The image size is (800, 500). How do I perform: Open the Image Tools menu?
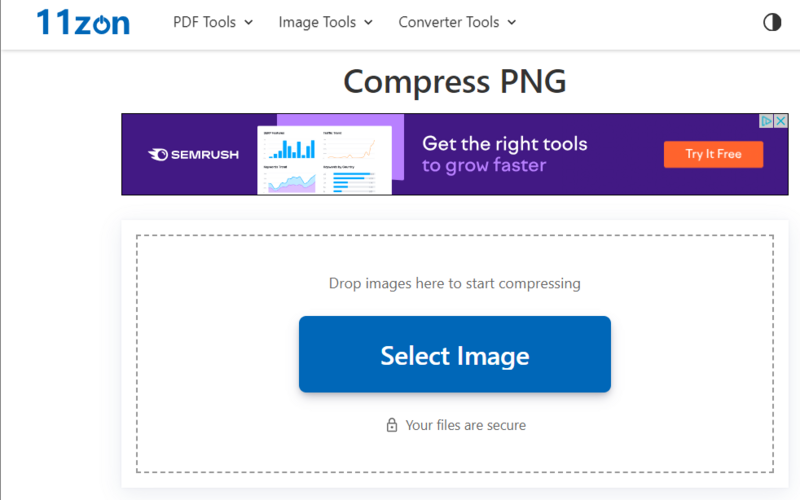click(317, 22)
